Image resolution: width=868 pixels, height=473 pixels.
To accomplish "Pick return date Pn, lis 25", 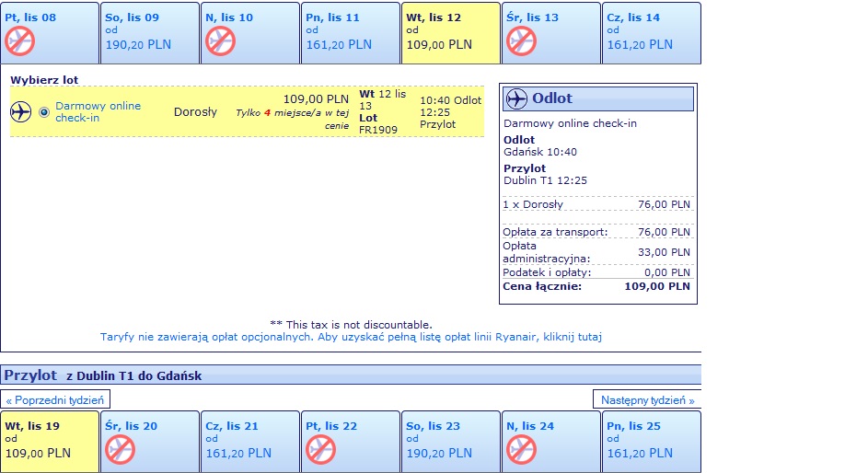I will click(651, 442).
